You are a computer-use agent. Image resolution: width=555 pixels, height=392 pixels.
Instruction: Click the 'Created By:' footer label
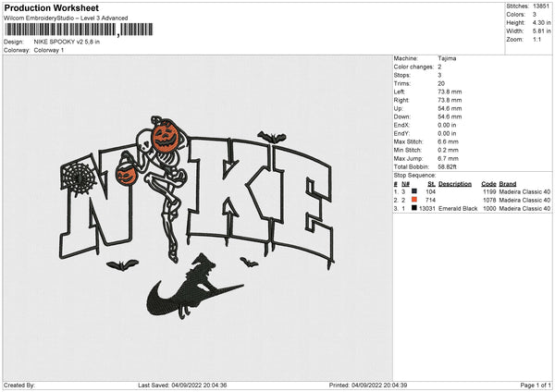(19, 385)
